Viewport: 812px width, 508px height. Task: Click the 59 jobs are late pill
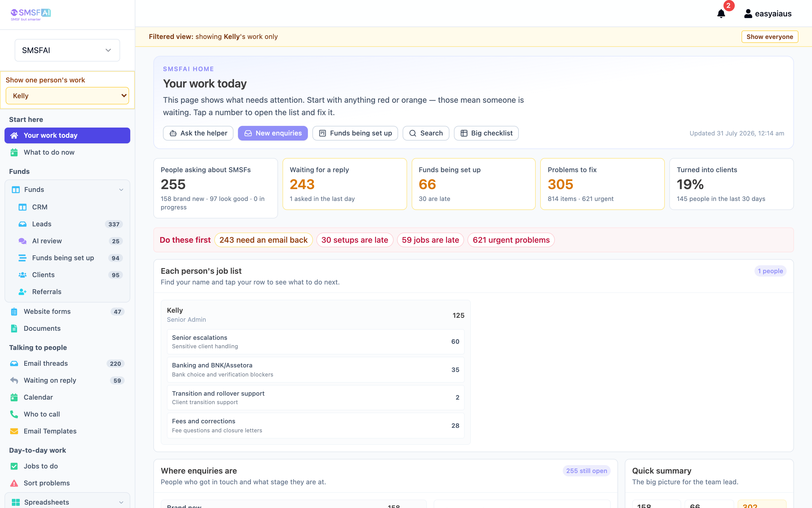click(431, 240)
